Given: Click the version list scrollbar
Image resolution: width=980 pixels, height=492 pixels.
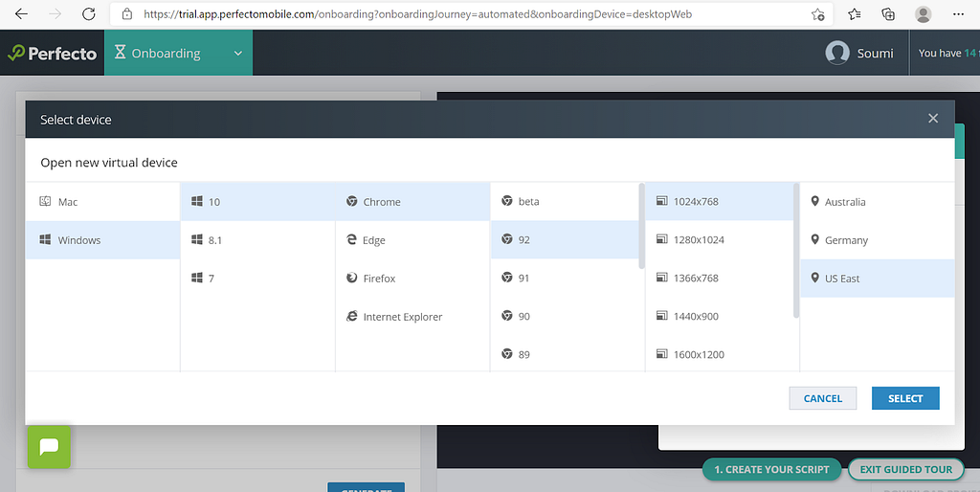Looking at the screenshot, I should pyautogui.click(x=640, y=226).
